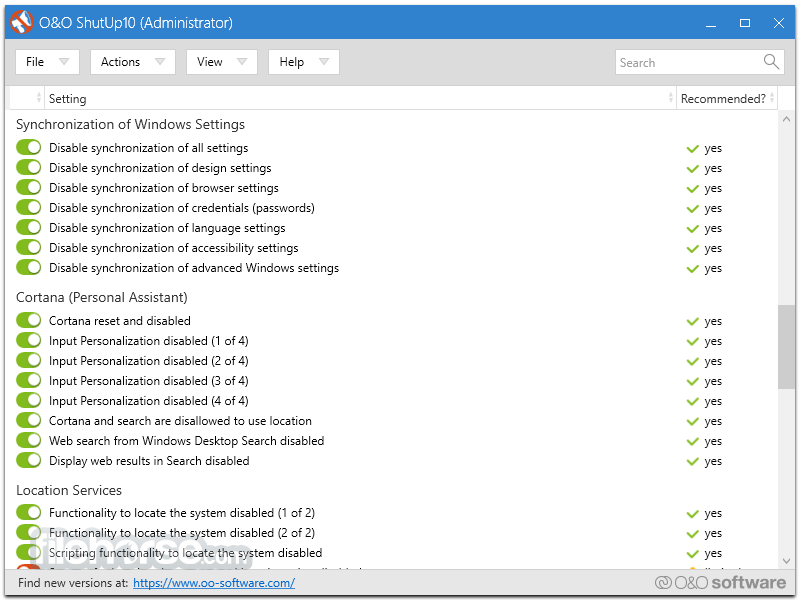The image size is (800, 600).
Task: Click sort arrows beside Recommended? header
Action: pos(772,98)
